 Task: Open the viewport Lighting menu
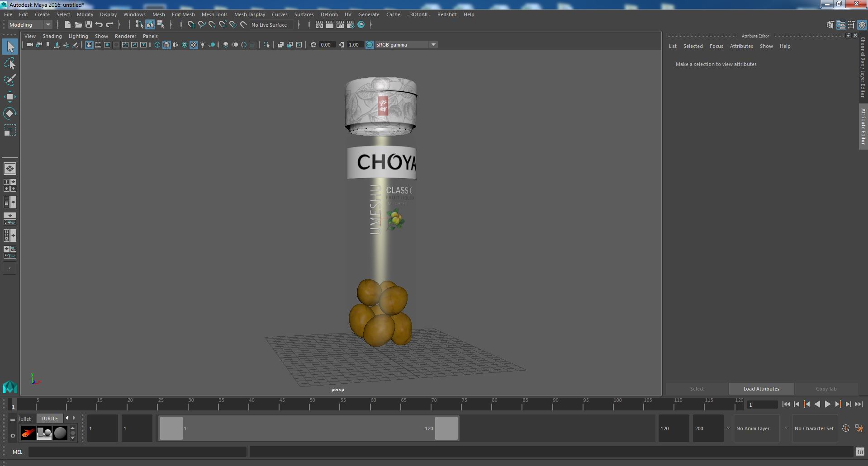(78, 36)
